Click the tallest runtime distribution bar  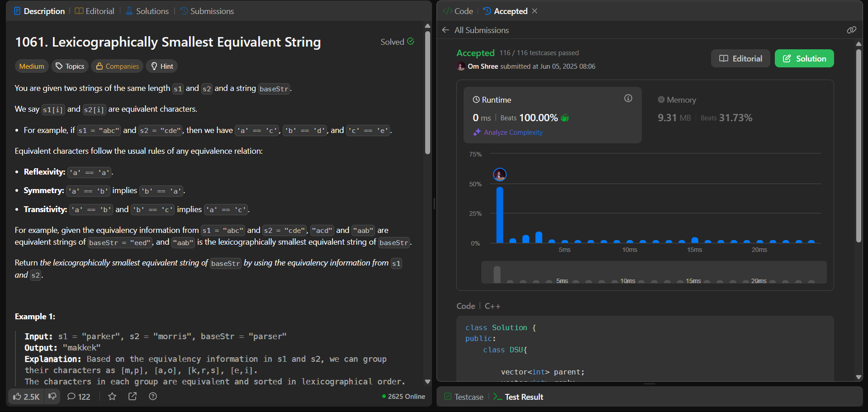pos(500,215)
